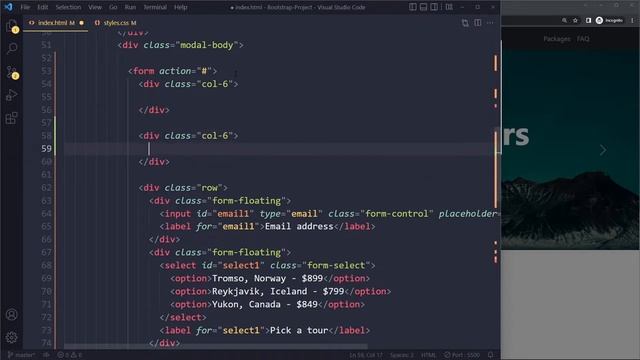This screenshot has height=360, width=640.
Task: Open the Run and Debug view
Action: [12, 95]
